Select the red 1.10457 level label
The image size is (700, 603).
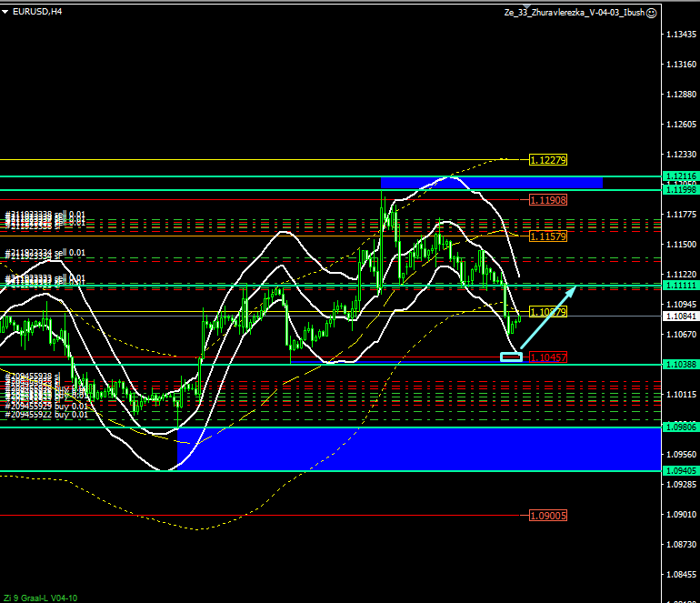click(548, 357)
